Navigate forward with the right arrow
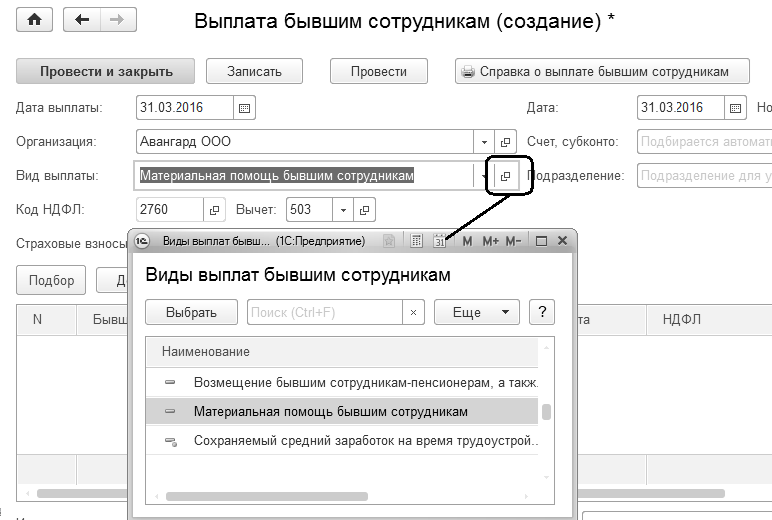 118,20
